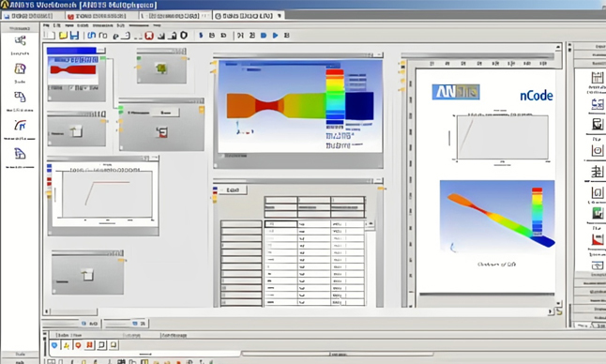Click the red square stop icon

[x=149, y=36]
